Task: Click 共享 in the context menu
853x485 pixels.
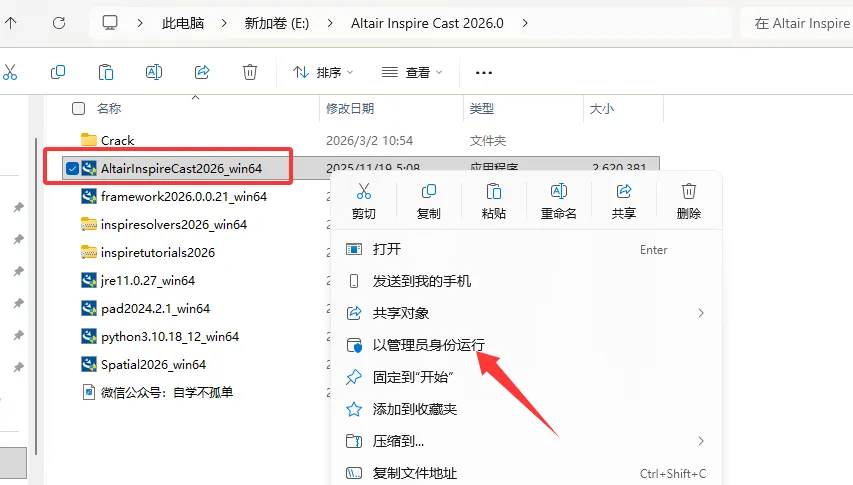Action: [623, 201]
